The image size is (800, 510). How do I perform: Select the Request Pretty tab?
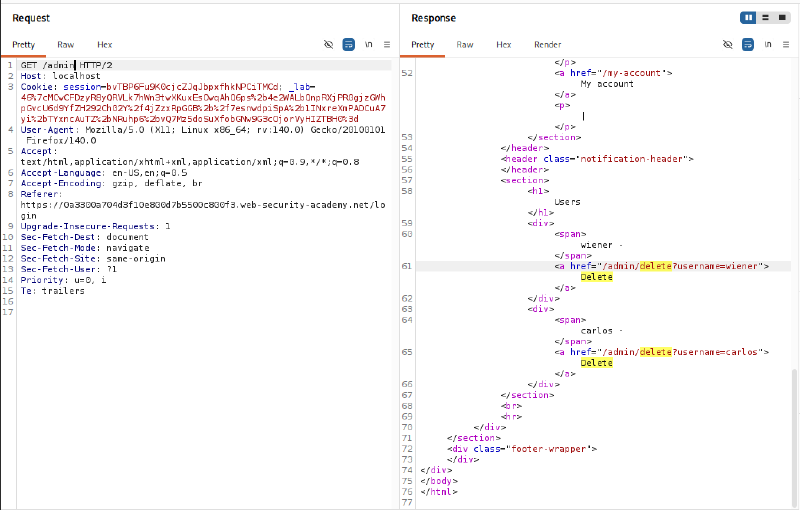23,44
